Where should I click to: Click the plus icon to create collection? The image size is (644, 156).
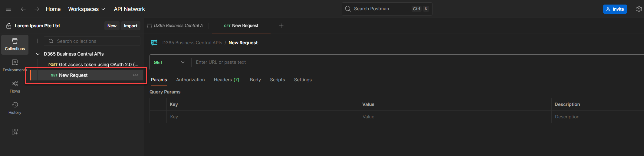(38, 41)
